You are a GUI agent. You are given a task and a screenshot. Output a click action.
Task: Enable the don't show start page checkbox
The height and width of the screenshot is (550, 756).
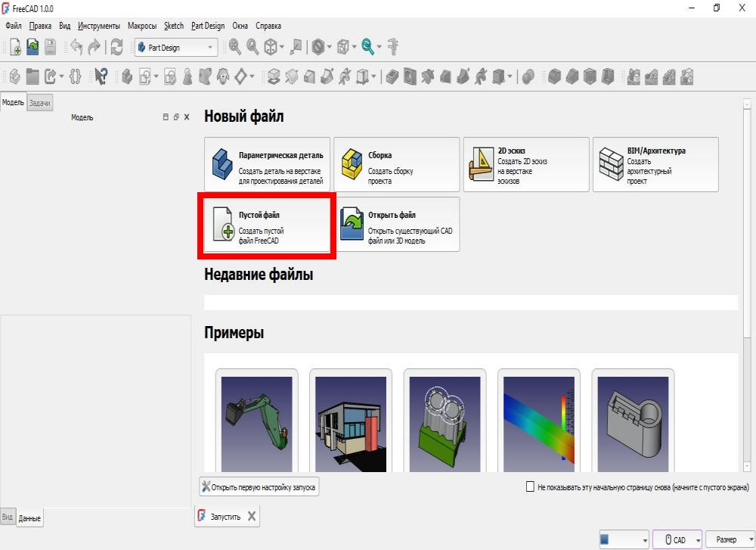coord(530,486)
